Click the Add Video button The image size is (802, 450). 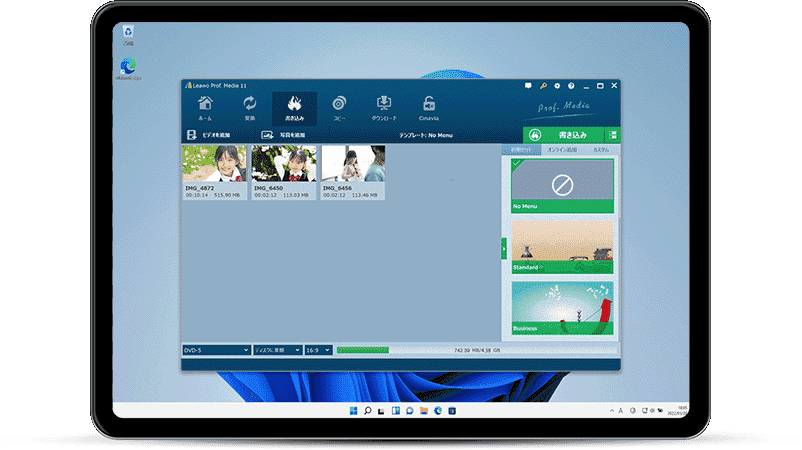208,134
